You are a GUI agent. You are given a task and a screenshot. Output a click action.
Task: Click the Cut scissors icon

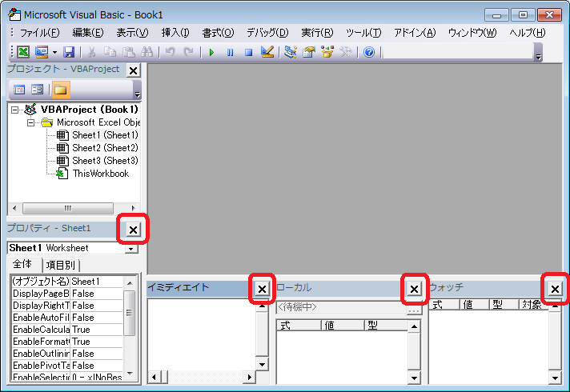point(91,52)
